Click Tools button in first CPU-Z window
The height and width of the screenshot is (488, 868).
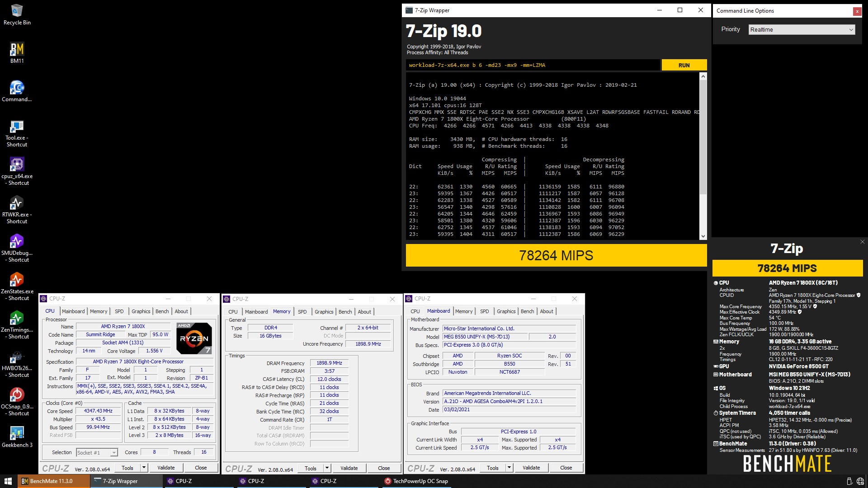[x=127, y=468]
